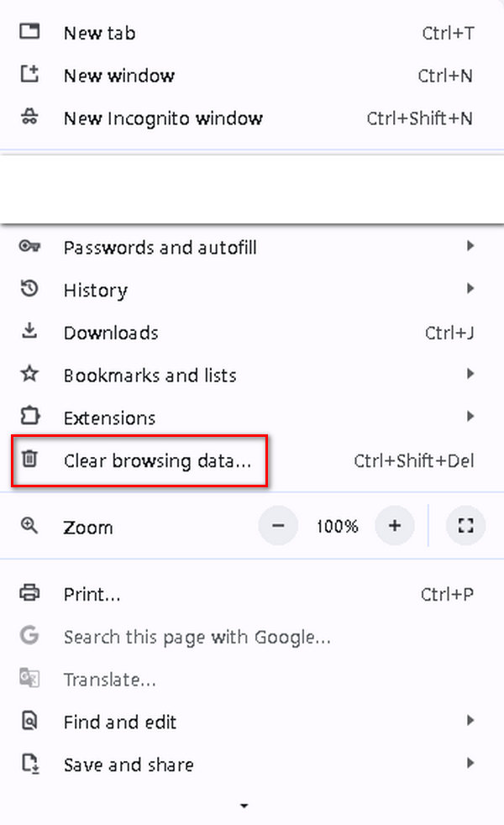Click the Downloads arrow icon
The height and width of the screenshot is (825, 504).
29,332
